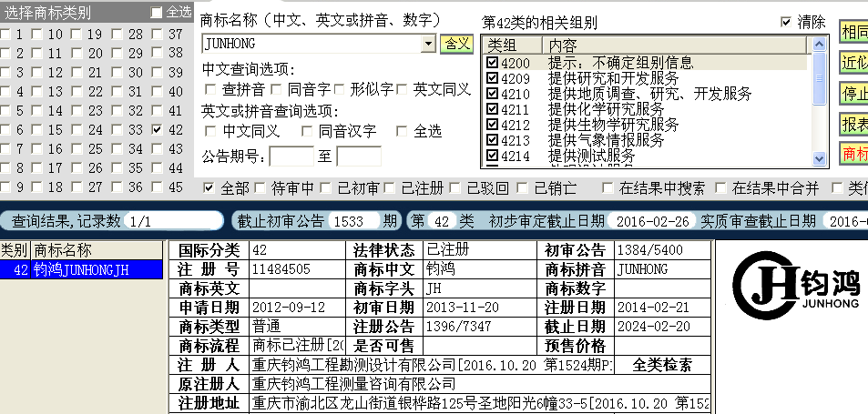The height and width of the screenshot is (414, 868).
Task: Enable 在结果中合并 option
Action: point(720,188)
